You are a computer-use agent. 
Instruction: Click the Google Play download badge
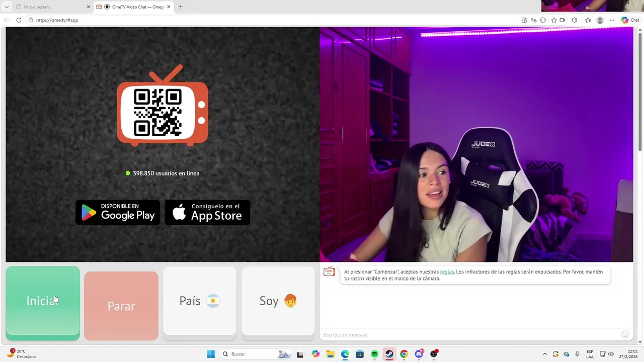click(118, 212)
